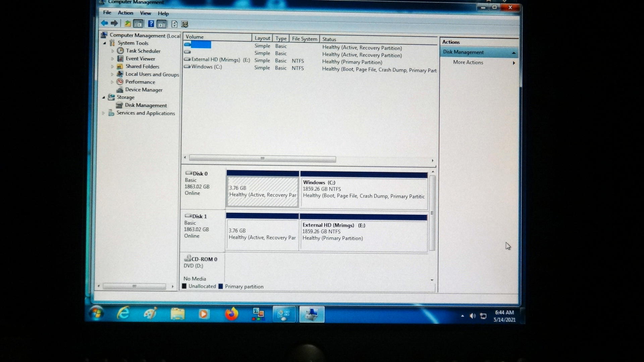Screen dimensions: 644x362
Task: Click scroll-down arrow in disk graphical view
Action: click(x=432, y=280)
